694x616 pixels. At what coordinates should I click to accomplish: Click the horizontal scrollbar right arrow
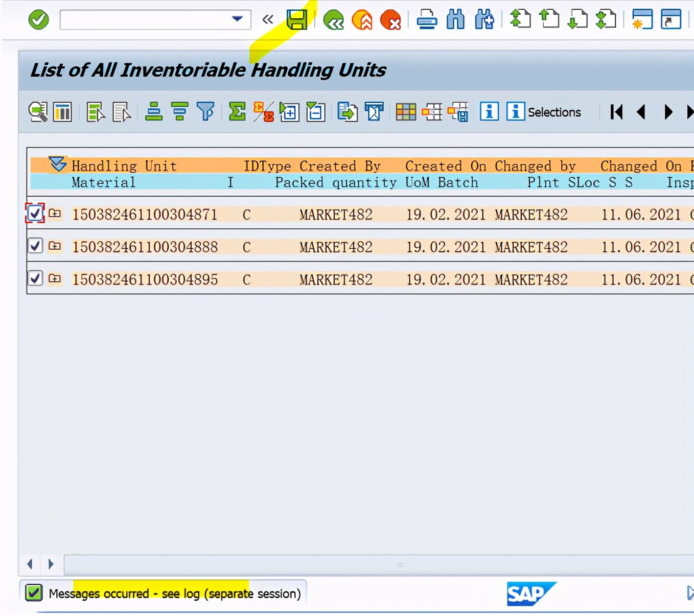pyautogui.click(x=51, y=564)
